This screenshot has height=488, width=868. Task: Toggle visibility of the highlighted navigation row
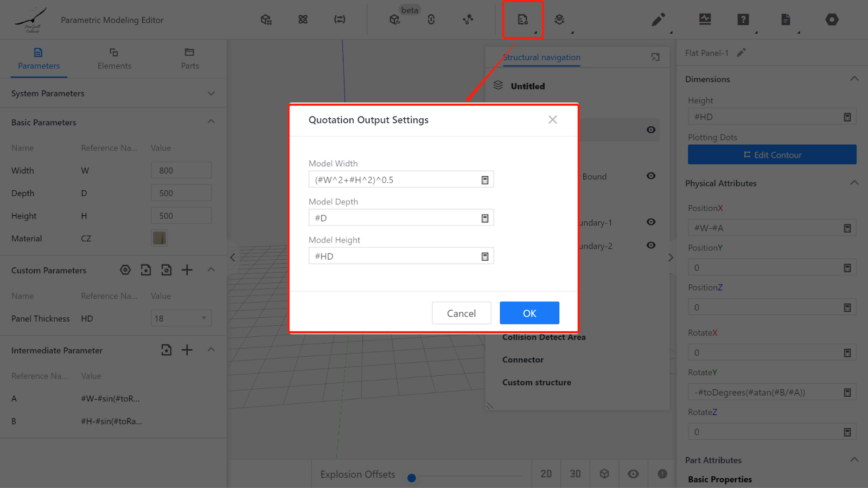651,130
